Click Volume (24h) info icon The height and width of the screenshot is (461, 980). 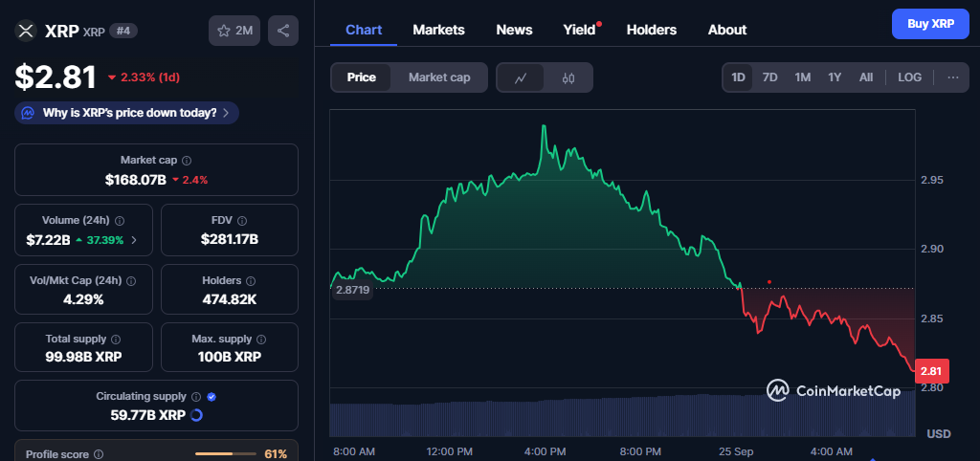point(120,221)
